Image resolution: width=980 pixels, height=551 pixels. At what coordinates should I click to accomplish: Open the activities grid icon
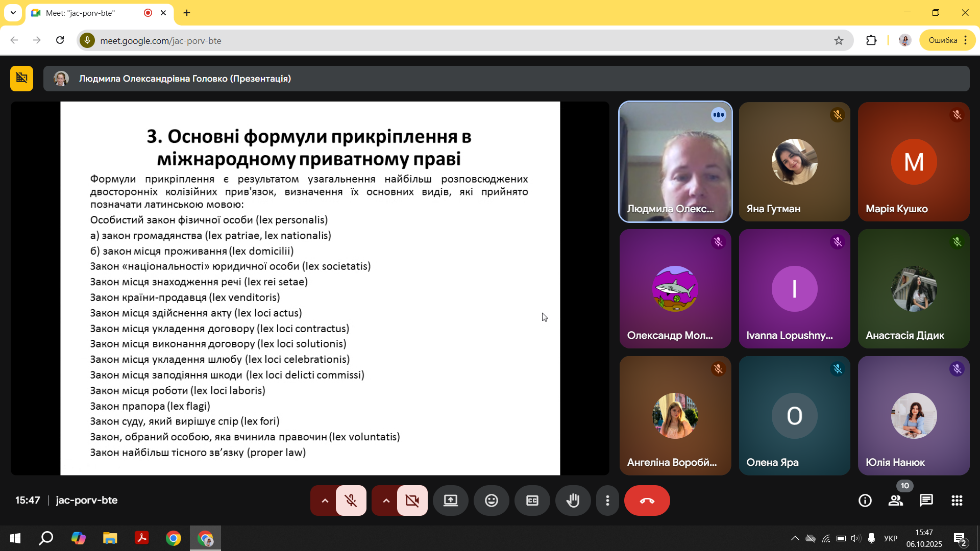click(x=957, y=500)
